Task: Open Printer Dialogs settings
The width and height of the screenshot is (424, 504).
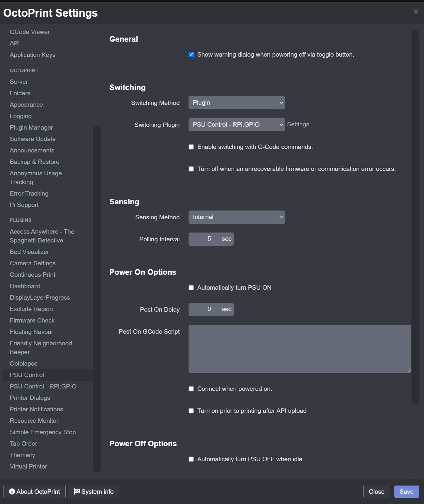Action: click(x=30, y=398)
